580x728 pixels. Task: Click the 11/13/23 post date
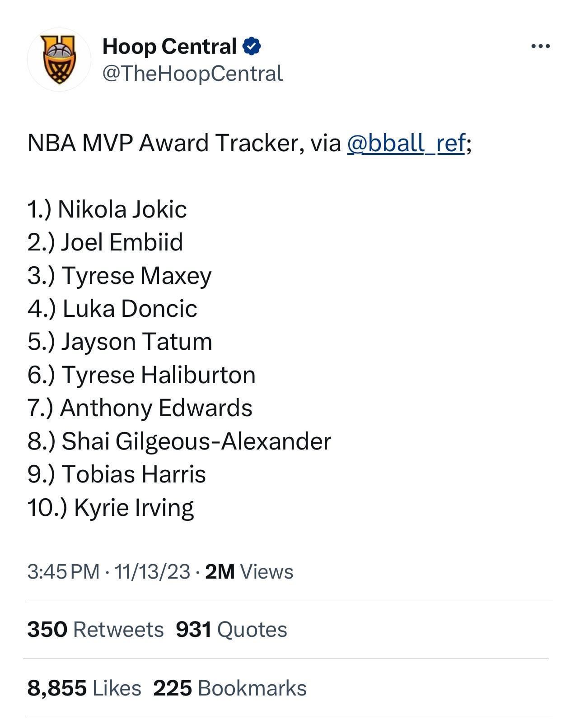pos(152,571)
